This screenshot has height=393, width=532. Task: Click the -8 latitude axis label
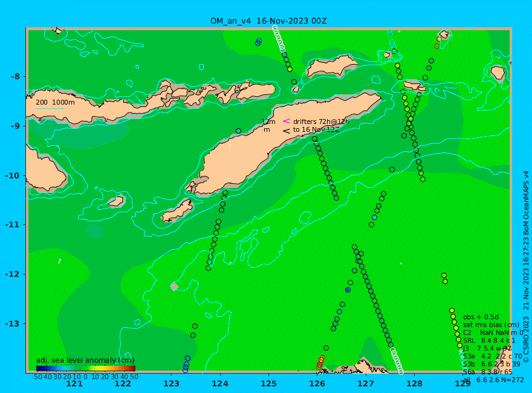click(x=15, y=76)
